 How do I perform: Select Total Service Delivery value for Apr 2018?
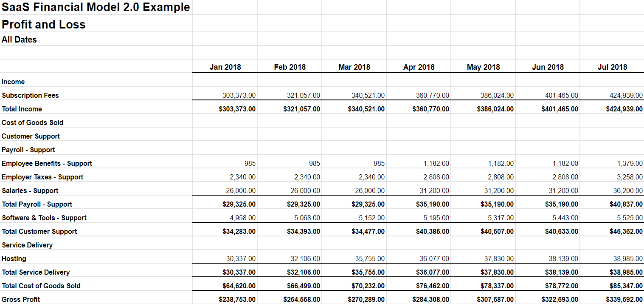coord(431,272)
